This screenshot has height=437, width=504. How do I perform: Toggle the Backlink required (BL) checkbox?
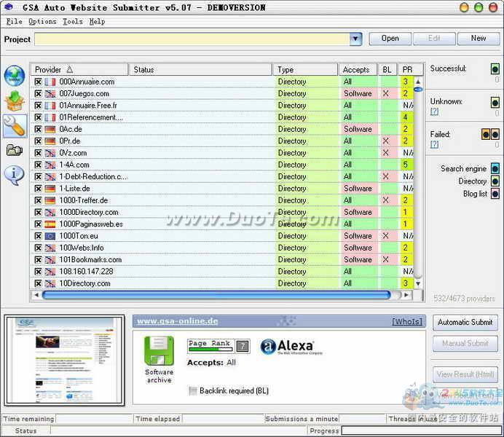click(x=193, y=390)
